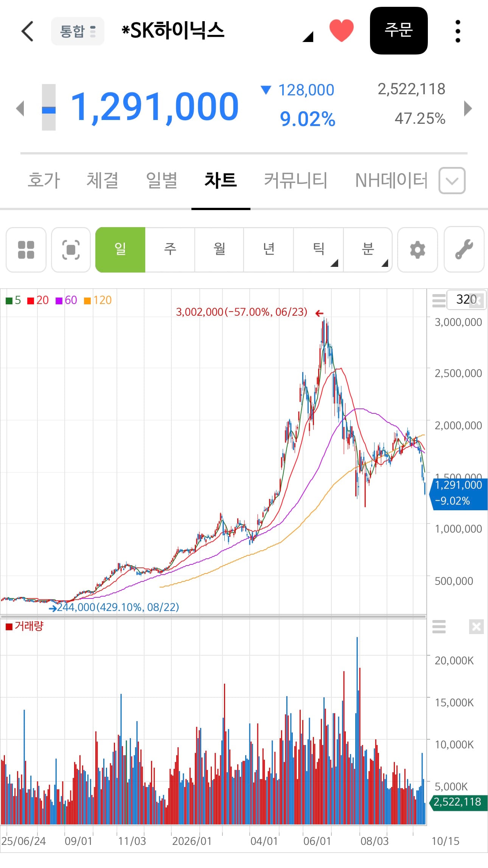The image size is (488, 868).
Task: Open the 통합 market selector
Action: pyautogui.click(x=78, y=31)
